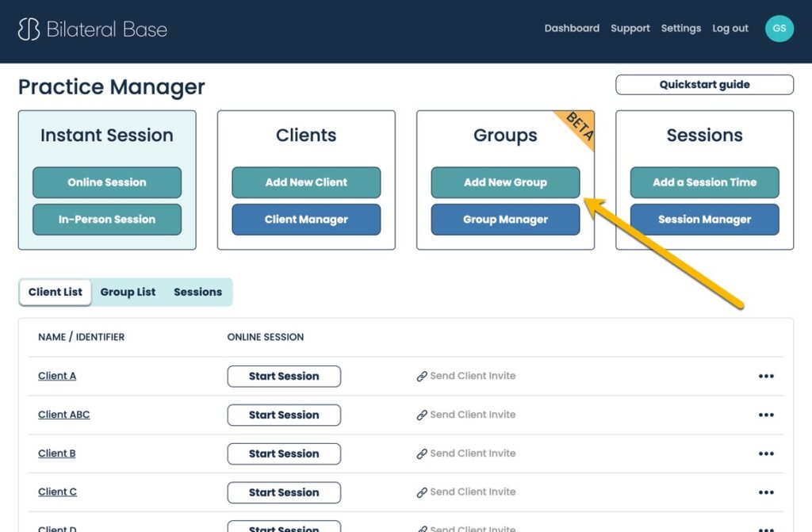The width and height of the screenshot is (812, 532).
Task: Open the Client ABC name link
Action: coord(63,415)
